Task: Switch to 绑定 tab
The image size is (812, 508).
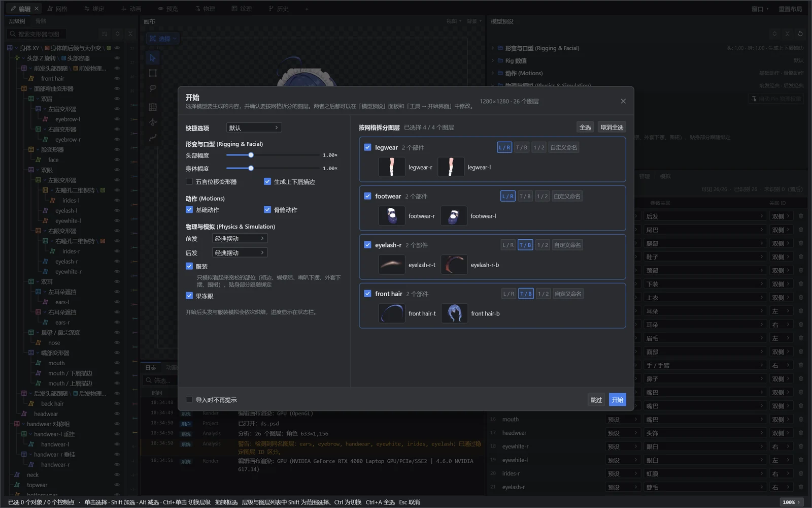Action: point(94,9)
